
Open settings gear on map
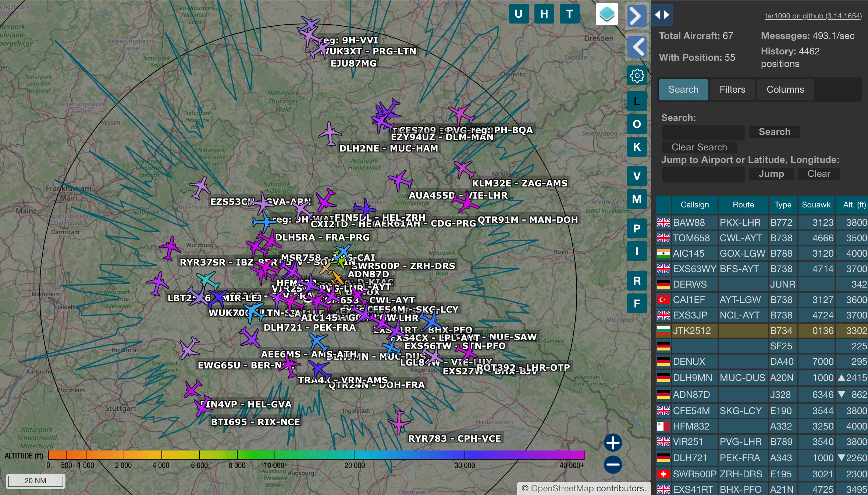click(637, 76)
